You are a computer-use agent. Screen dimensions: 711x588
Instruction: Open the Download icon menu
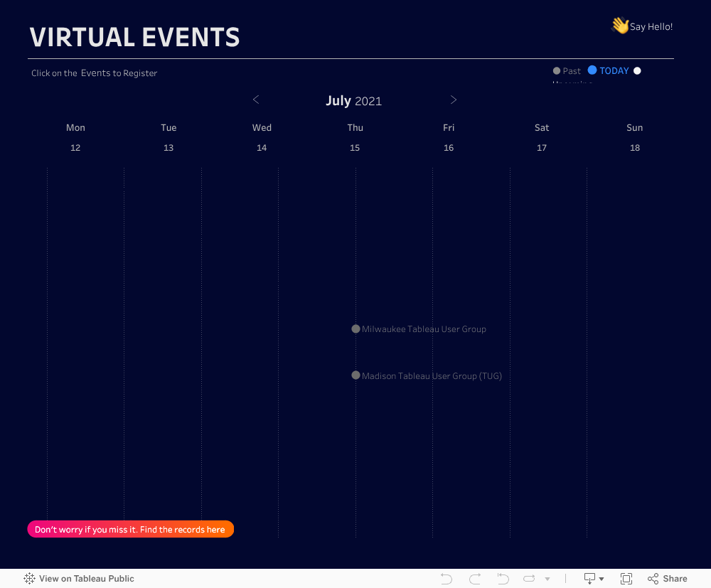click(589, 579)
